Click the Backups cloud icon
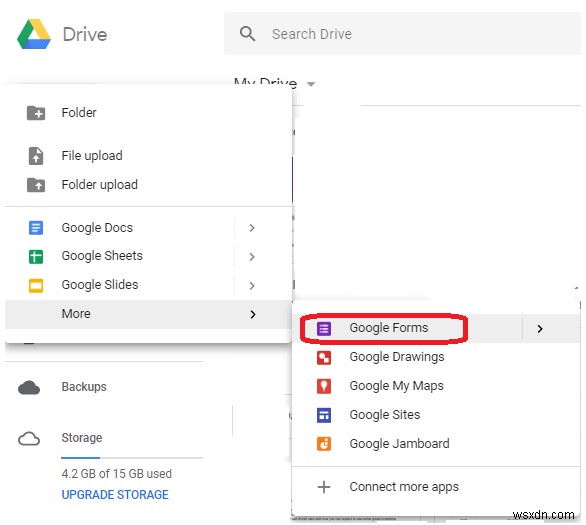Viewport: 586px width, 525px height. (x=29, y=387)
